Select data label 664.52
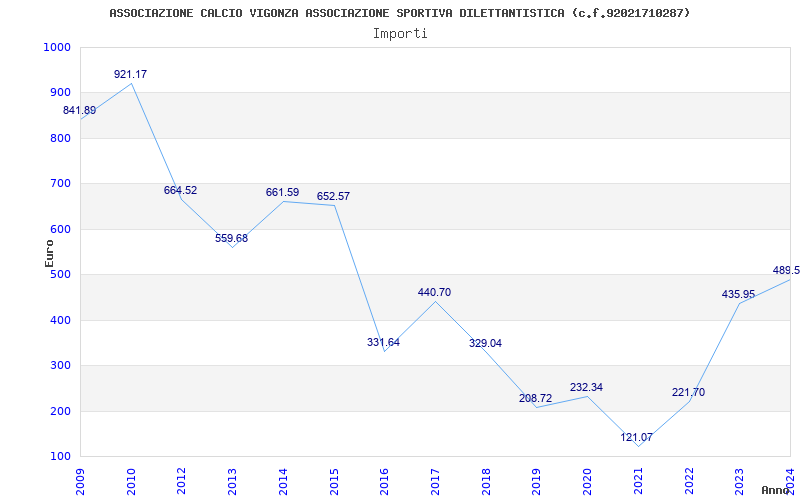 pyautogui.click(x=180, y=190)
